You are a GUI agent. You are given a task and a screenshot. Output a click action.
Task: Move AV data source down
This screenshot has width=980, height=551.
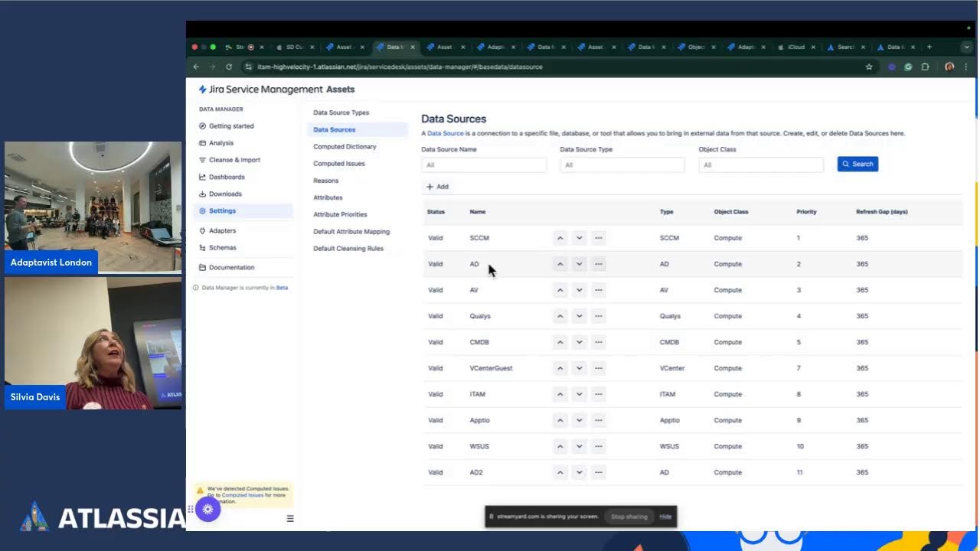(579, 290)
